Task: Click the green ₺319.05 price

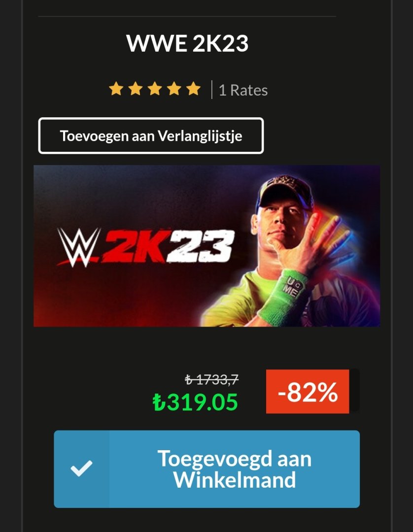Action: pyautogui.click(x=195, y=402)
